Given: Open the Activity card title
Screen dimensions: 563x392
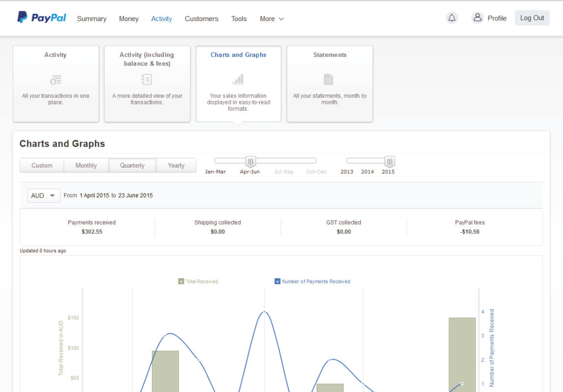Looking at the screenshot, I should (55, 55).
